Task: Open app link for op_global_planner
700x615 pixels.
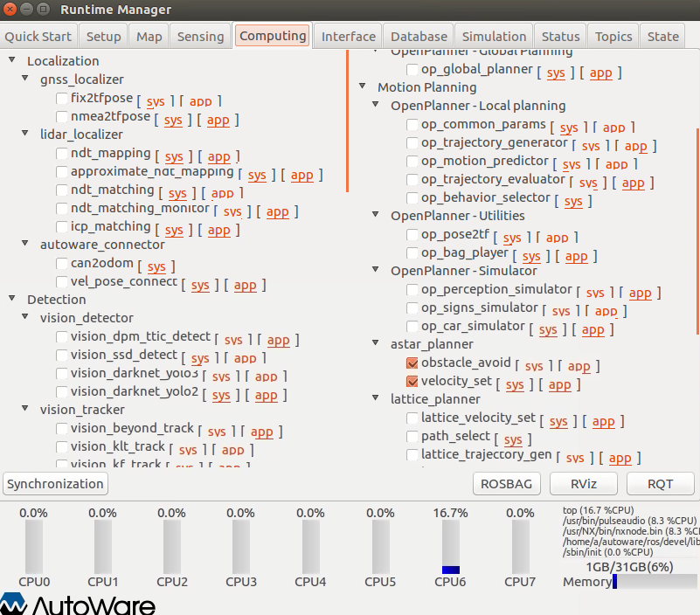Action: [x=600, y=73]
